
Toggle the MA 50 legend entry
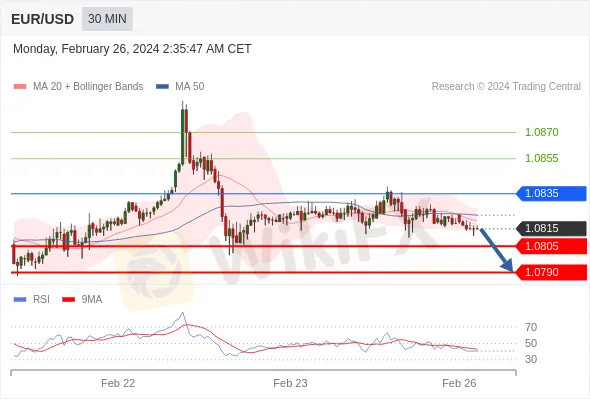point(180,87)
